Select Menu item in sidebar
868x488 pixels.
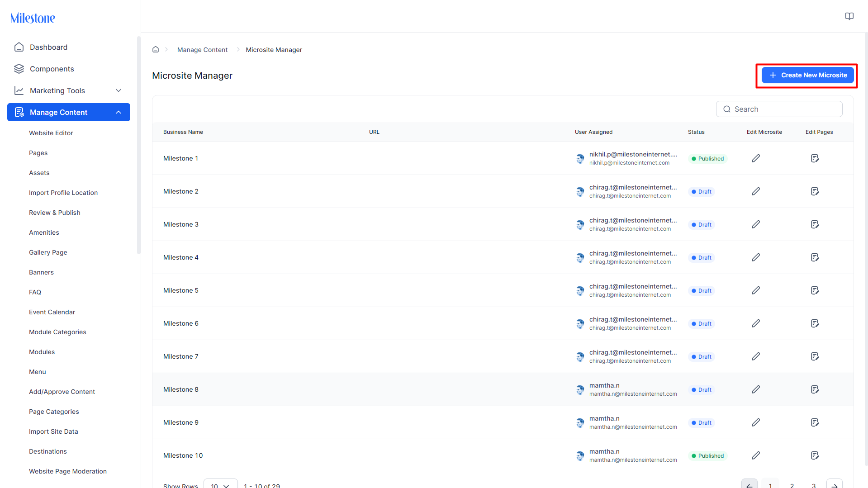[x=38, y=372]
